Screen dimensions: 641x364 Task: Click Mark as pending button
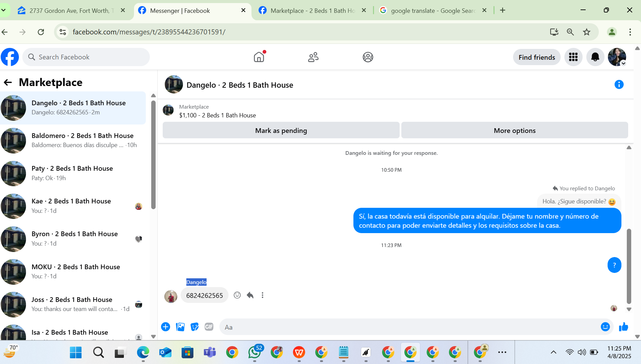click(281, 131)
